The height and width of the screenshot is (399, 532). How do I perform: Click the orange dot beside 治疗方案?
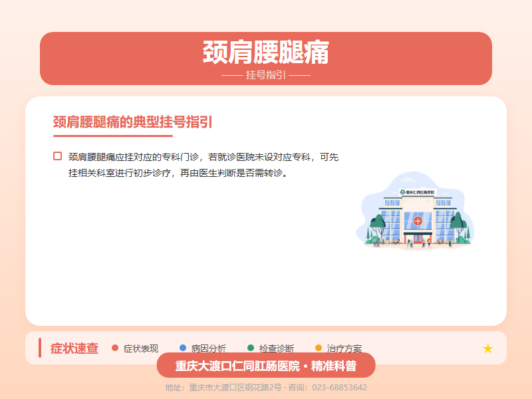click(319, 348)
